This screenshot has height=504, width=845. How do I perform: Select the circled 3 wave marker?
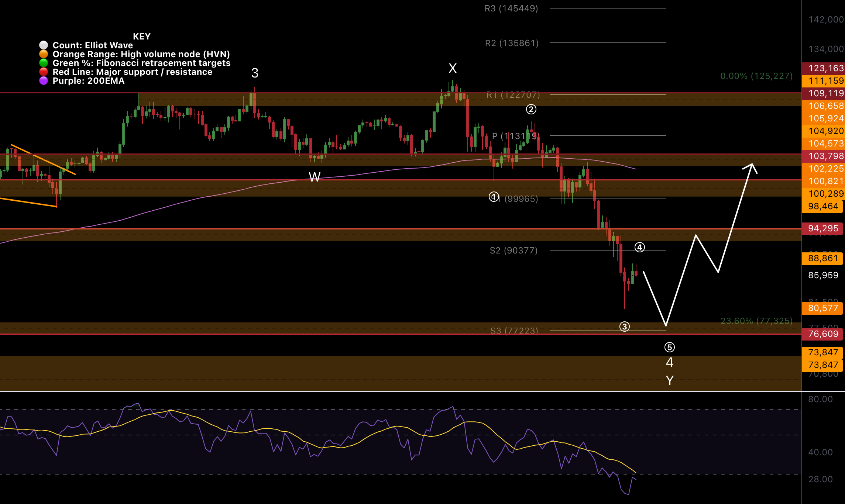[624, 327]
